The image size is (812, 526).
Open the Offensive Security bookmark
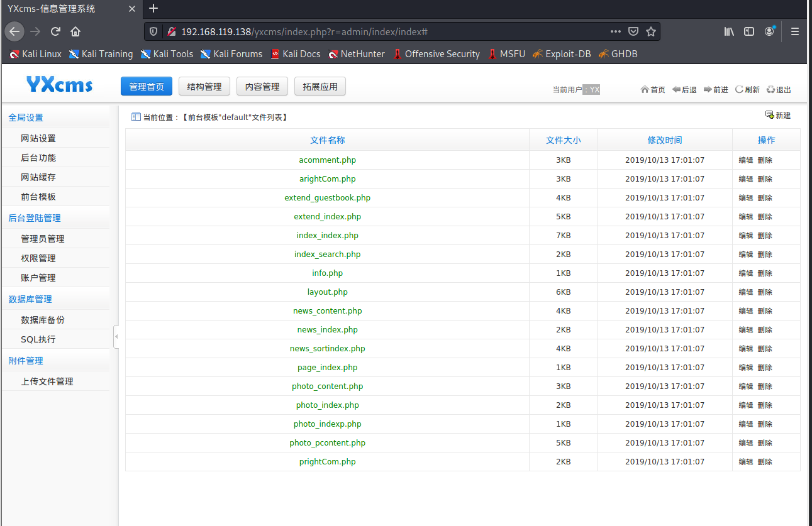pyautogui.click(x=436, y=54)
